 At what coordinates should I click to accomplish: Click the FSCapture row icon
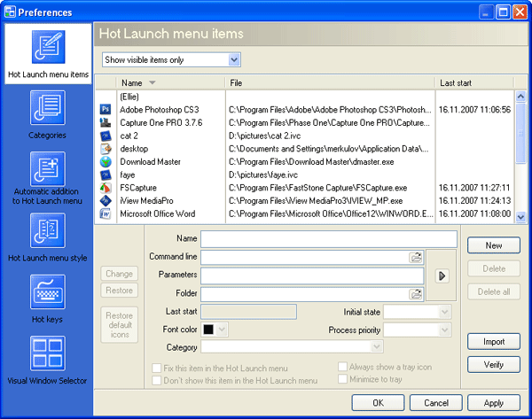click(x=106, y=188)
